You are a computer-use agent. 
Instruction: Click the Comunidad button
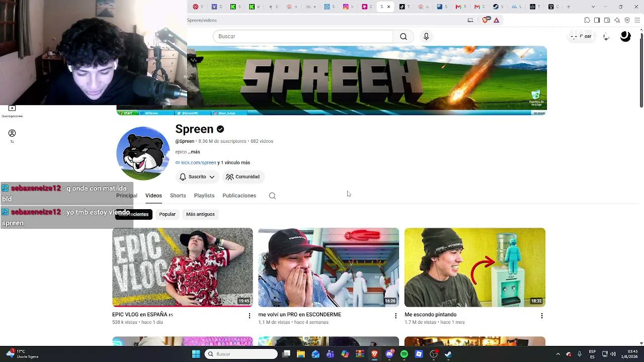[243, 177]
